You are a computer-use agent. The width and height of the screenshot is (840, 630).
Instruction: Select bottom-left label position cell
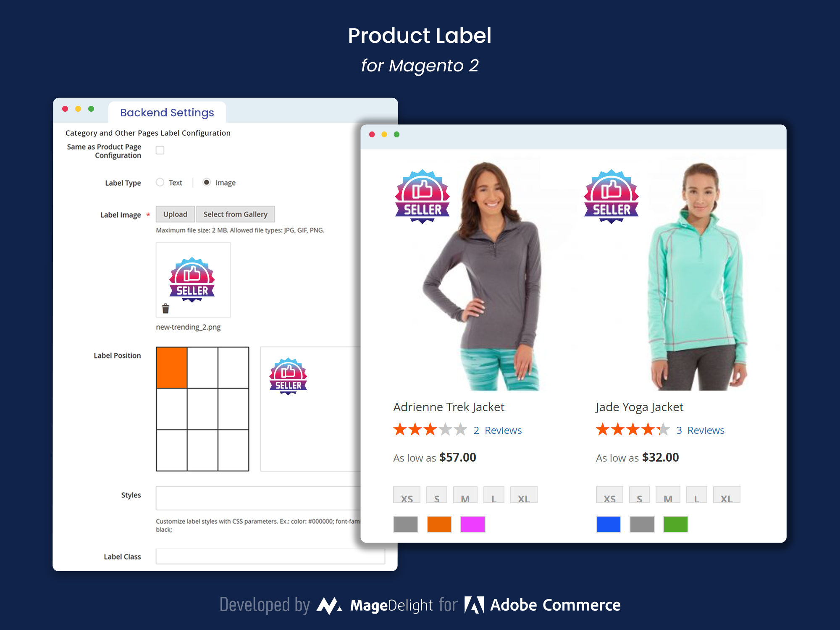(172, 450)
